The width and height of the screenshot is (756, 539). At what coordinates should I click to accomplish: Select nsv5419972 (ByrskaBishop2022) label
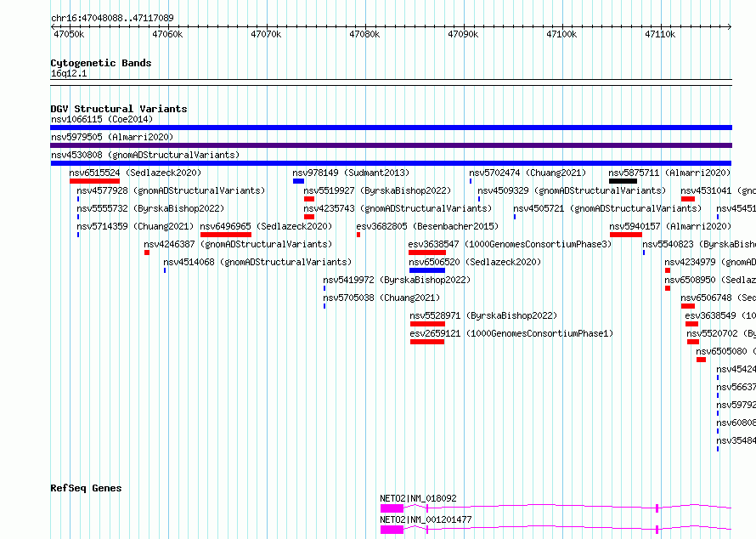pyautogui.click(x=397, y=280)
